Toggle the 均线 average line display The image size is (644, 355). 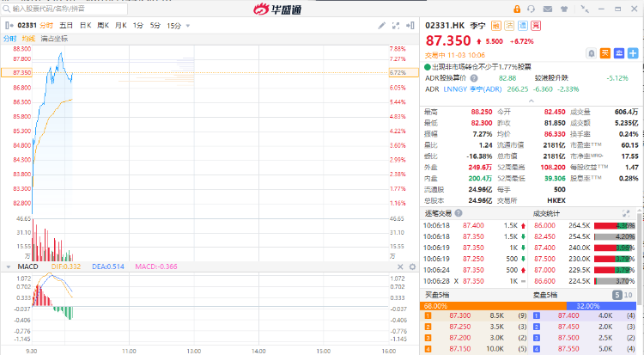coord(28,39)
